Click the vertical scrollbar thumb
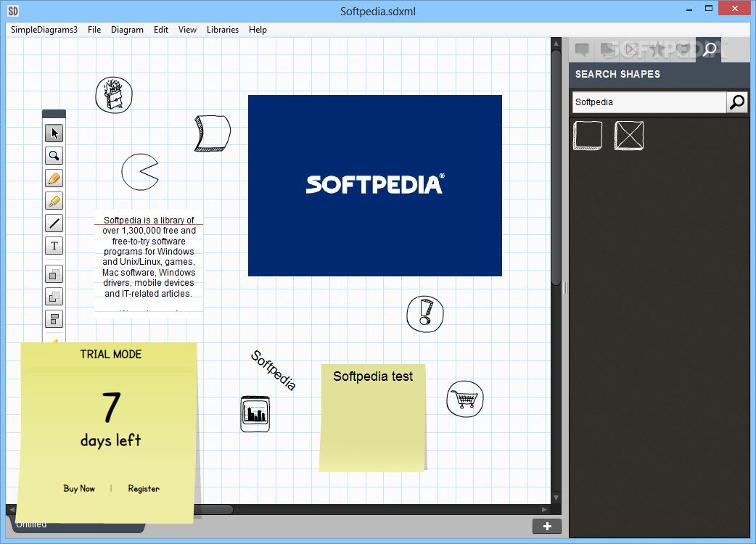Screen dimensions: 756x544 pyautogui.click(x=556, y=167)
